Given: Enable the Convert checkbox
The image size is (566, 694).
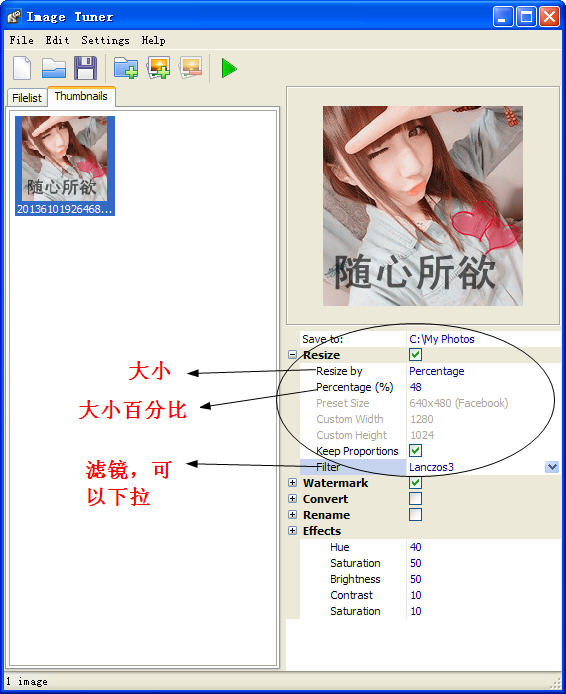Looking at the screenshot, I should 415,498.
